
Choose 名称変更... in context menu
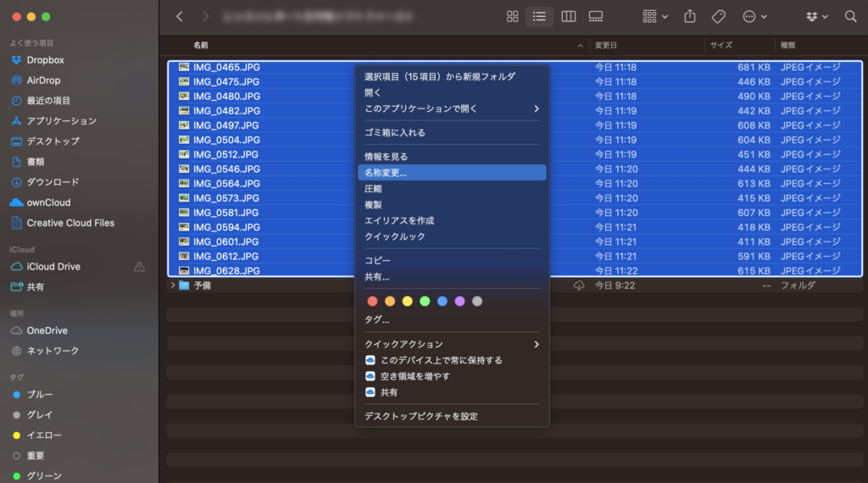coord(386,172)
